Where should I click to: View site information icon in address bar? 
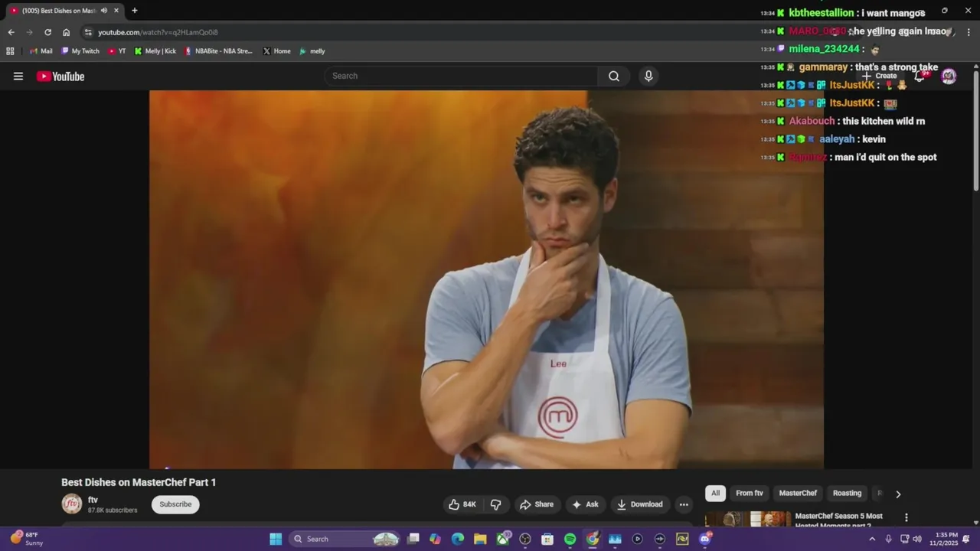click(x=88, y=32)
